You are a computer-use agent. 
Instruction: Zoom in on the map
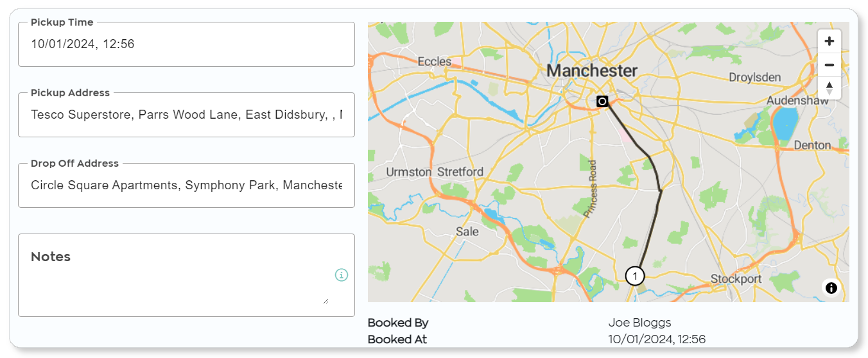coord(829,41)
